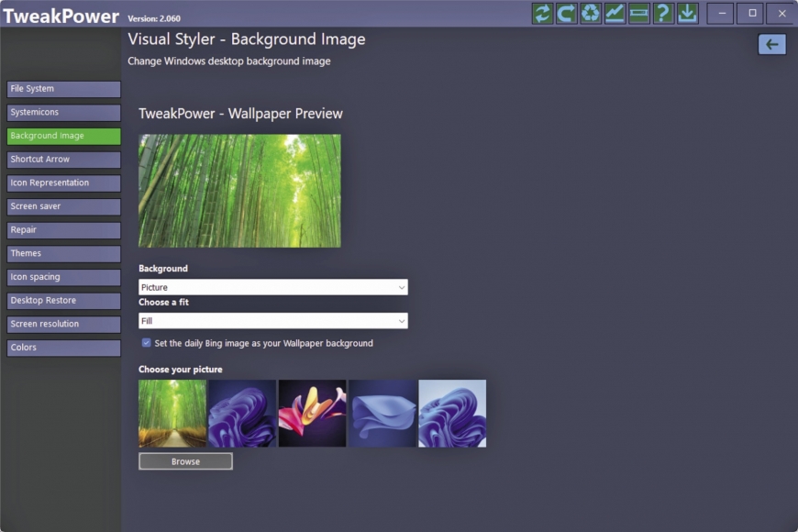This screenshot has height=532, width=798.
Task: Click the Visual Styler - Background Image heading
Action: 247,39
